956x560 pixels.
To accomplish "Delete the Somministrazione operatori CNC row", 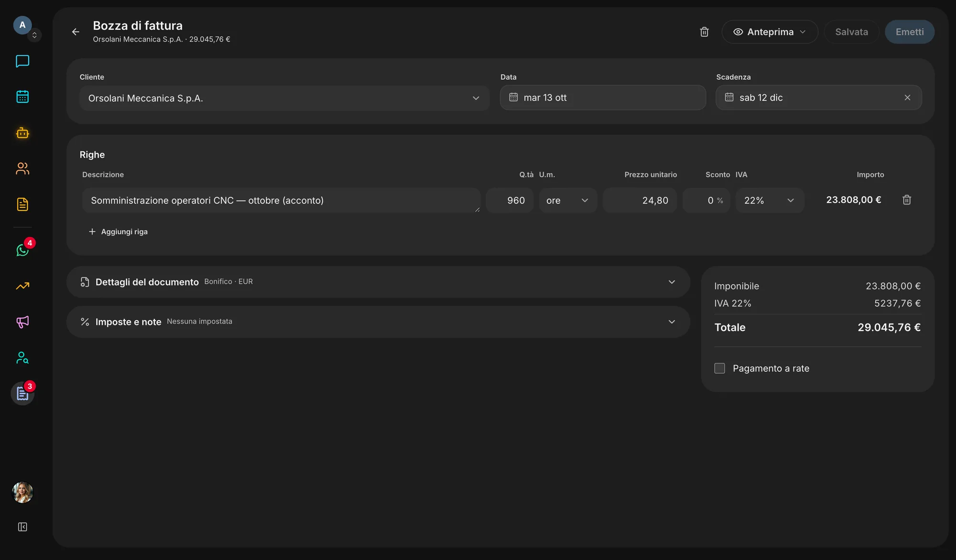I will pos(907,200).
